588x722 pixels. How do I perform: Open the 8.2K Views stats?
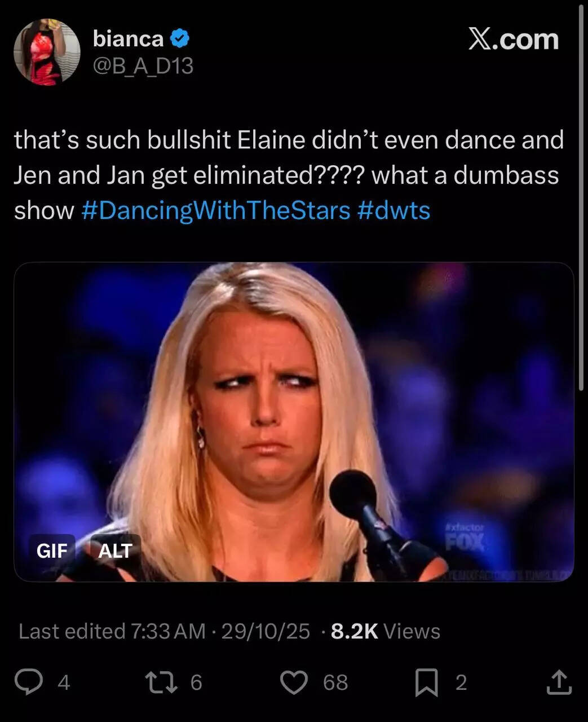[x=386, y=631]
